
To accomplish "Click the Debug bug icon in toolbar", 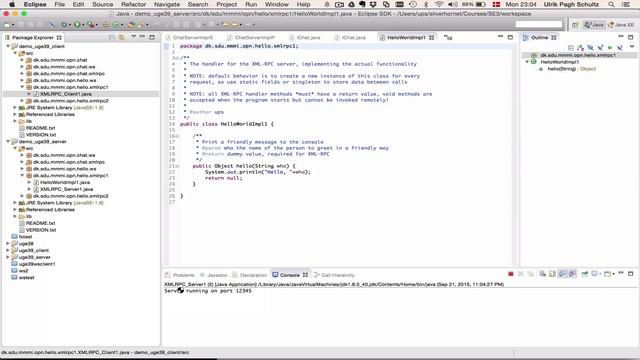I will click(64, 25).
